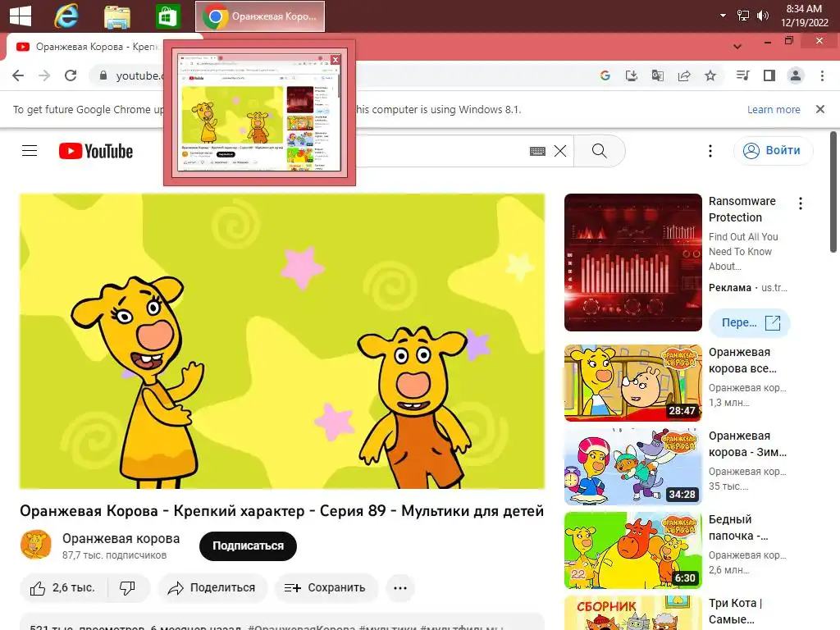Reload the YouTube page
Screen dimensions: 840x630
click(x=71, y=75)
